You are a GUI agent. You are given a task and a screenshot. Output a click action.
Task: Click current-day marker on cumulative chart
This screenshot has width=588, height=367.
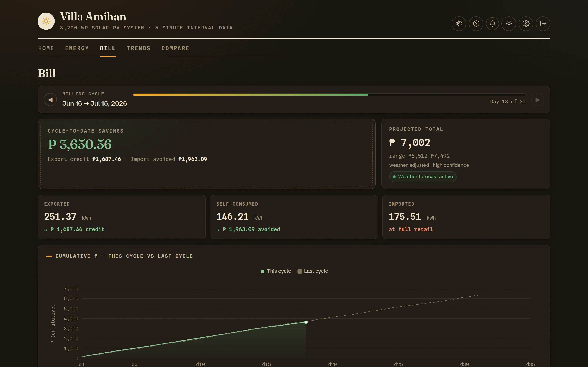[306, 322]
